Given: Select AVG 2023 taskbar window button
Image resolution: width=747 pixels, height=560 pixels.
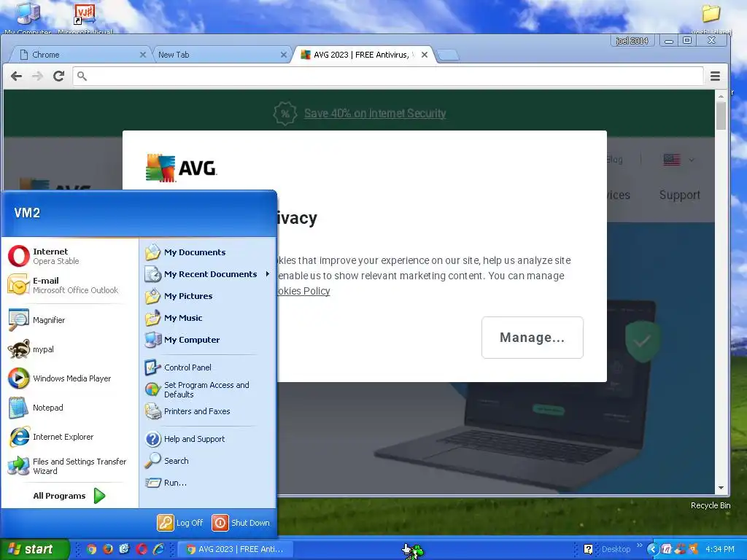Looking at the screenshot, I should click(236, 550).
